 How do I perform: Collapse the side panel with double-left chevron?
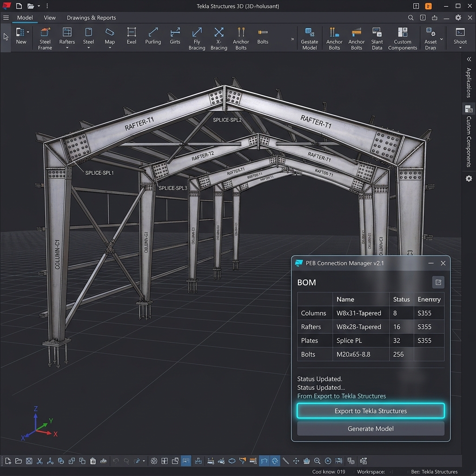[x=469, y=59]
